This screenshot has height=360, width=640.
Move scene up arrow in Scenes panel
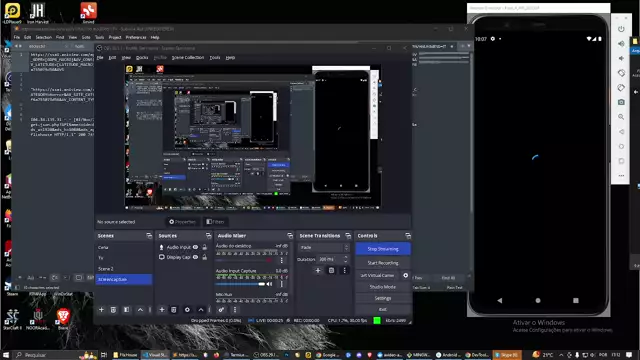pos(140,310)
